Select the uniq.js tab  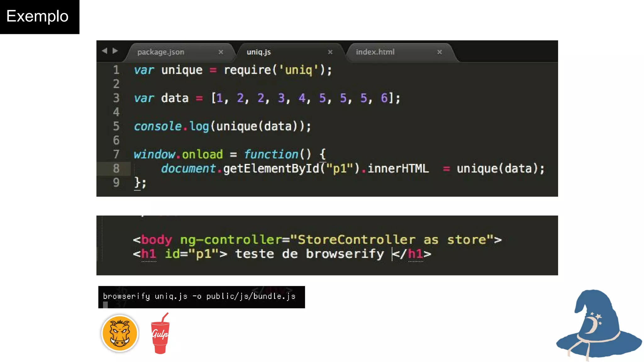click(x=259, y=52)
